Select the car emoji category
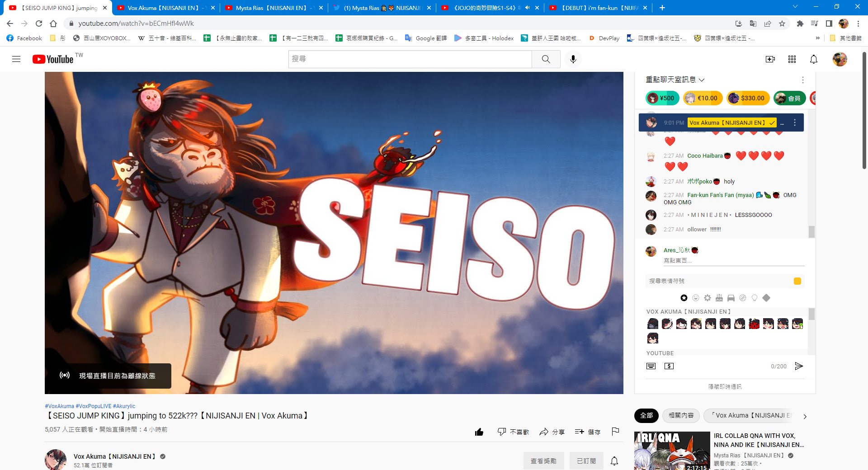Viewport: 868px width, 470px height. pos(731,298)
